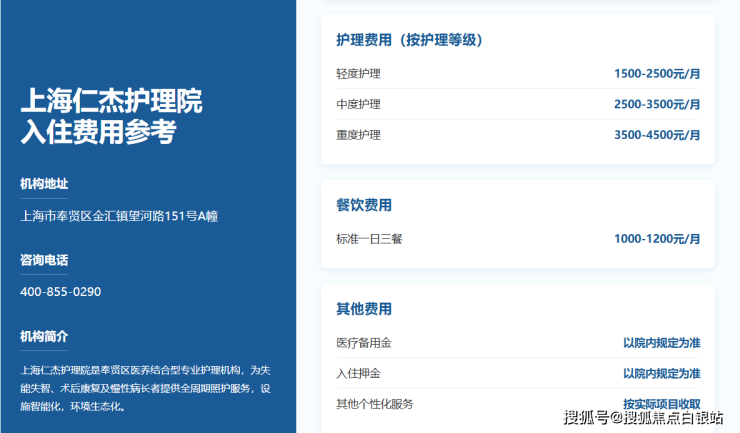The width and height of the screenshot is (740, 433).
Task: Select the 机构简介 heading
Action: coord(44,337)
